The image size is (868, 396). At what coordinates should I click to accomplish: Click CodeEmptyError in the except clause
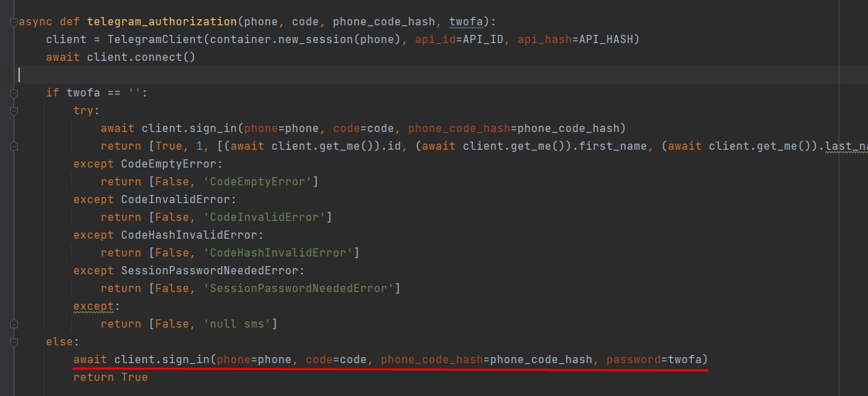(x=168, y=164)
